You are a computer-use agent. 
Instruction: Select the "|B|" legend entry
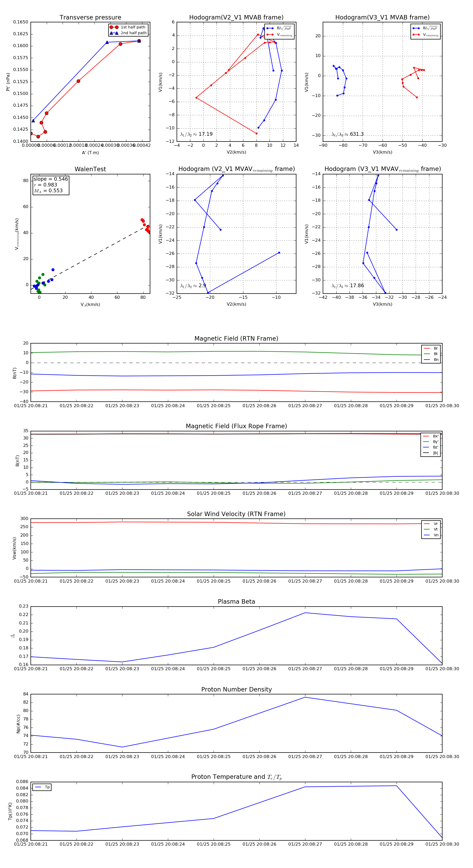coord(431,453)
